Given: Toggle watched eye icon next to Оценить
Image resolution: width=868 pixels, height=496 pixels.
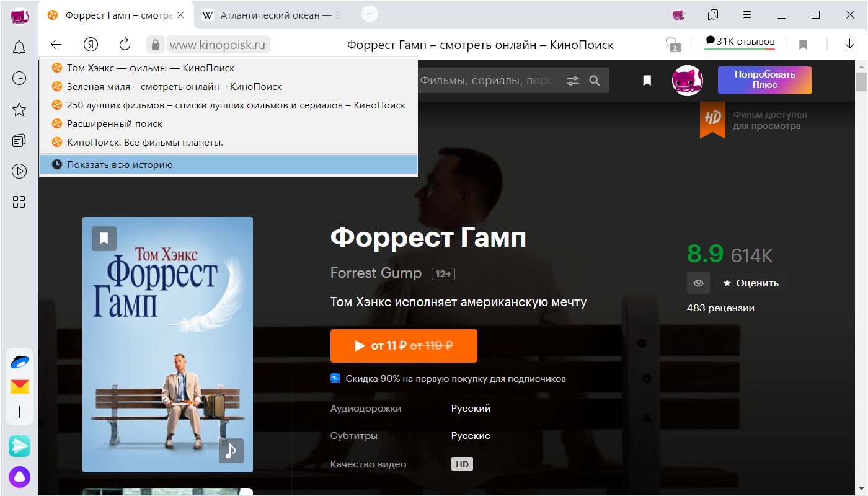Looking at the screenshot, I should pyautogui.click(x=698, y=283).
